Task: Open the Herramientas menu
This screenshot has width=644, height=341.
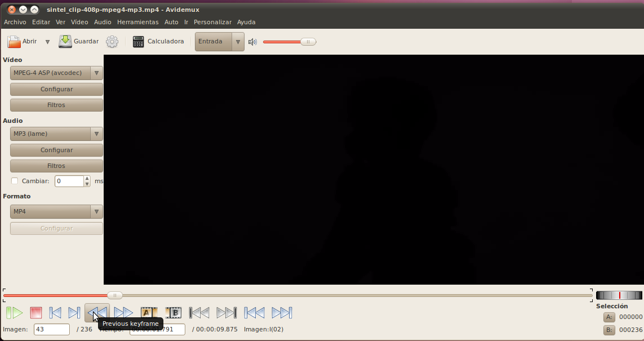Action: pyautogui.click(x=137, y=22)
